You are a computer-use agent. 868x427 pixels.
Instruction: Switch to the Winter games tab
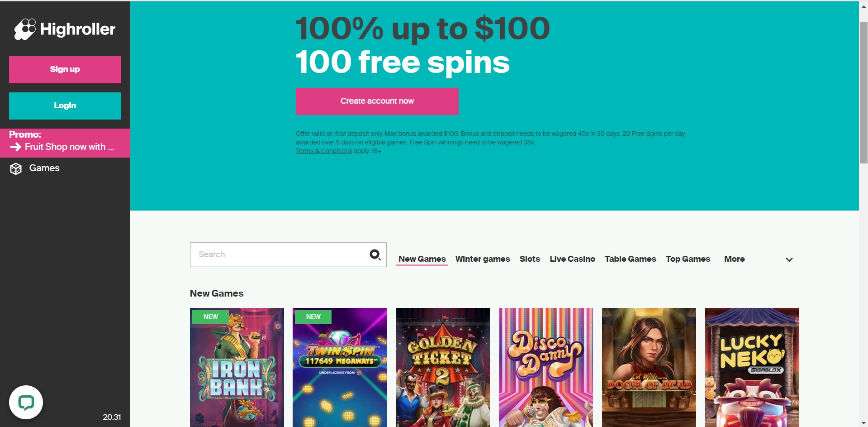click(x=482, y=259)
